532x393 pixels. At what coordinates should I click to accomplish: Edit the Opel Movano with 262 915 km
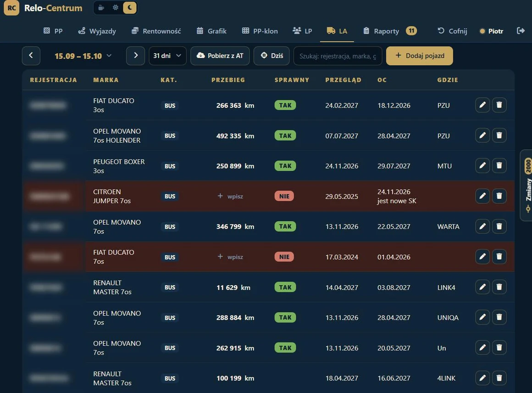pyautogui.click(x=482, y=348)
